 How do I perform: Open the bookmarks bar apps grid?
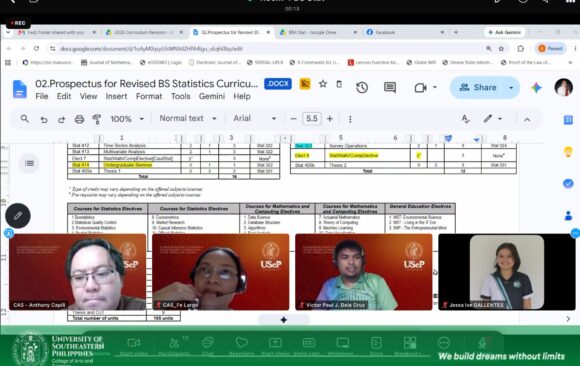(x=8, y=63)
